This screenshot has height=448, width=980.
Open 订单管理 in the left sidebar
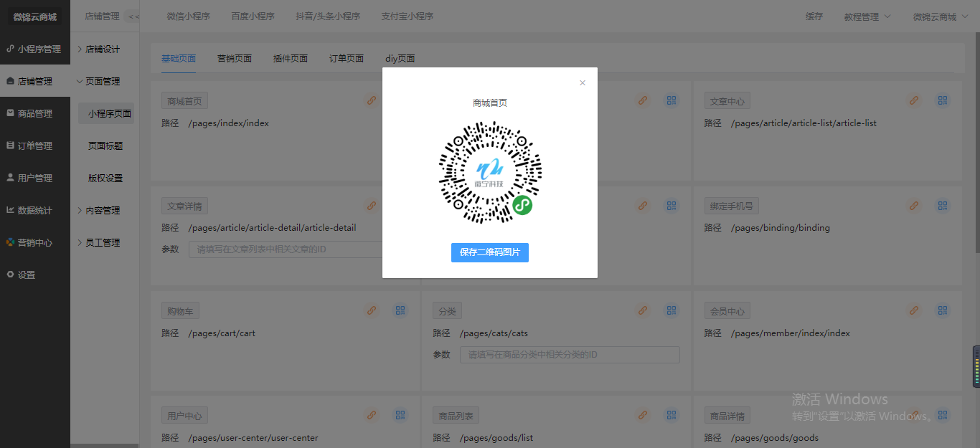tap(35, 146)
